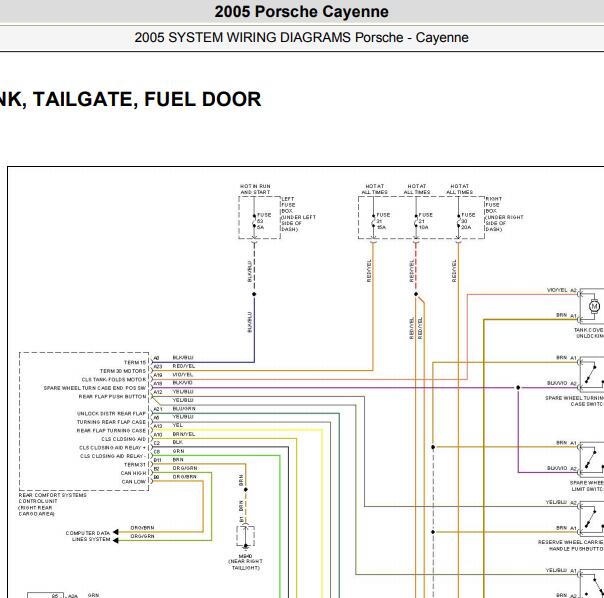Click 'RESERVE WHEEL CARRIER HANDLE PUSHBUTTON' caption
The height and width of the screenshot is (598, 604).
click(x=571, y=545)
